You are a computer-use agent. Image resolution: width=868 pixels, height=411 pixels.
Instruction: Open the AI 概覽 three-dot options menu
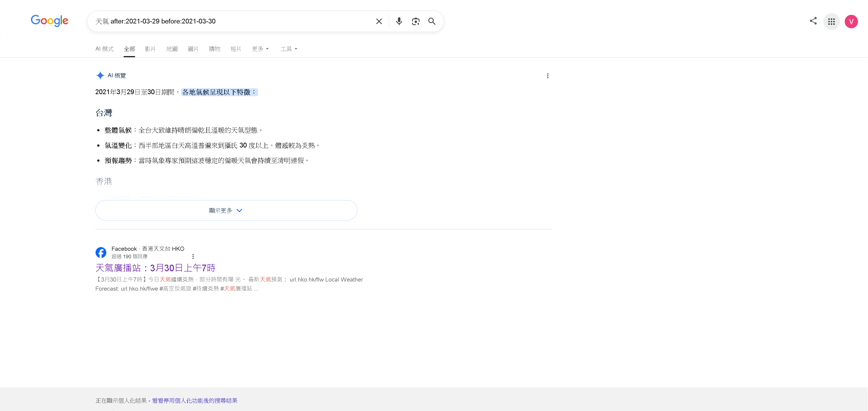(x=548, y=76)
